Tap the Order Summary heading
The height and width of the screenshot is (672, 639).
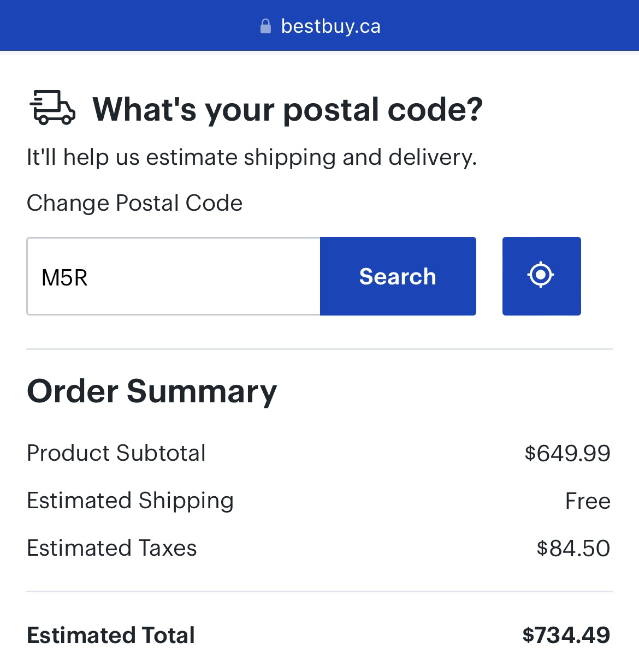point(152,392)
